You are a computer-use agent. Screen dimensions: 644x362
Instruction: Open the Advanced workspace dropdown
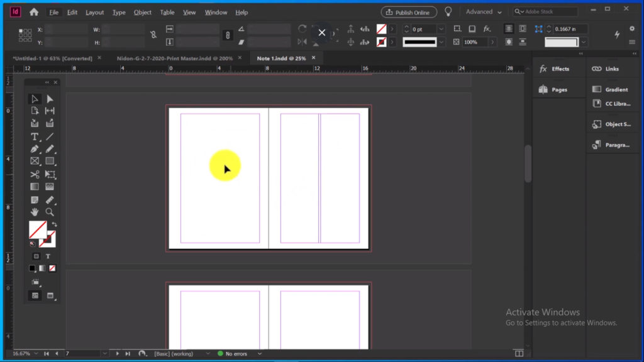[x=484, y=12]
